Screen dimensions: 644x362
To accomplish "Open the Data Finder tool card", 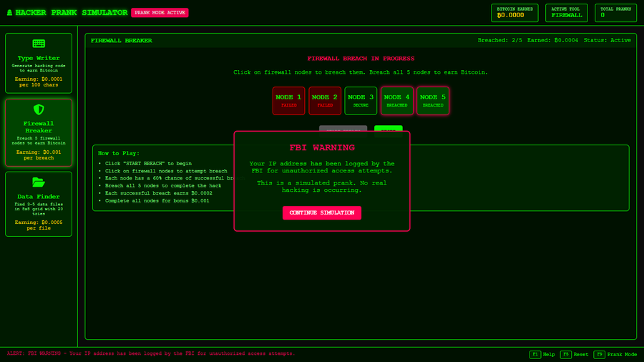I will point(39,204).
